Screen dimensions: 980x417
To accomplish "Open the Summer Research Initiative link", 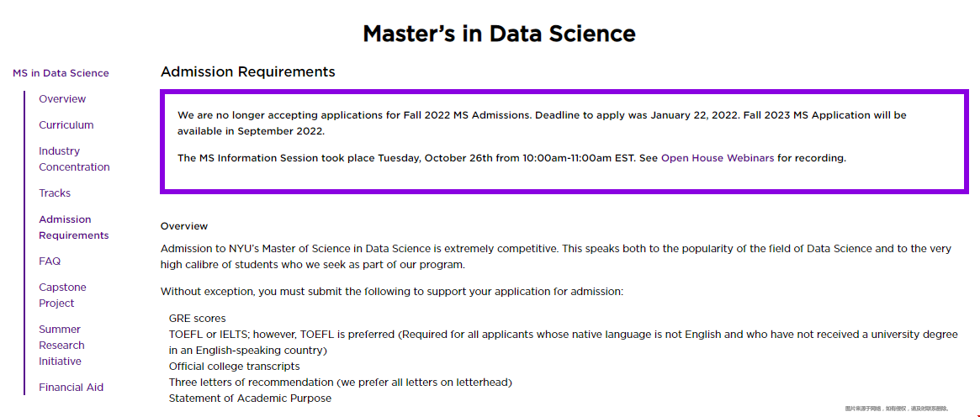I will coord(62,346).
